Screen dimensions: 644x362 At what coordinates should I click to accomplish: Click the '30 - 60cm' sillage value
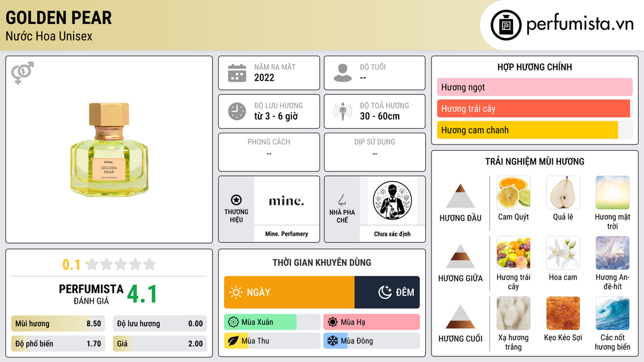(380, 116)
